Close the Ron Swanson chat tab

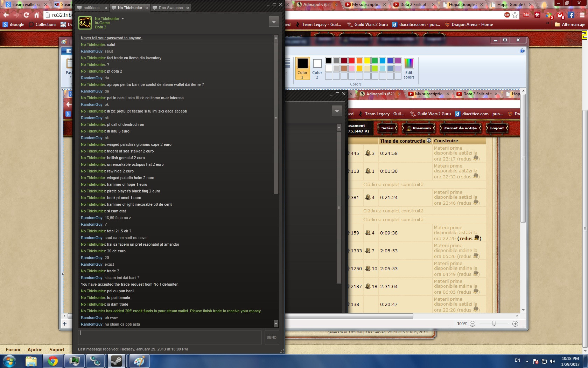coord(188,8)
